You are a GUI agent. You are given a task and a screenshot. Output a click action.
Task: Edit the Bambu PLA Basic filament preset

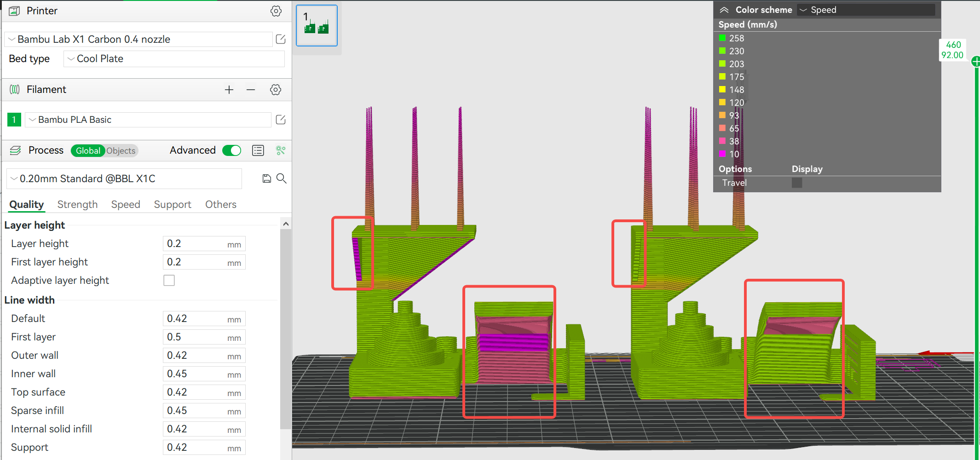click(281, 120)
